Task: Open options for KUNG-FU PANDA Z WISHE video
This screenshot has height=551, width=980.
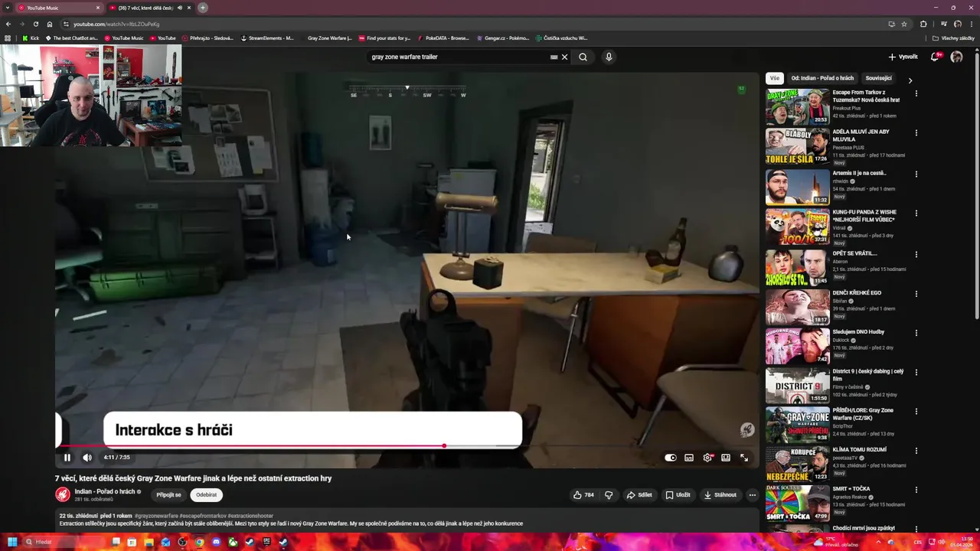Action: (916, 214)
